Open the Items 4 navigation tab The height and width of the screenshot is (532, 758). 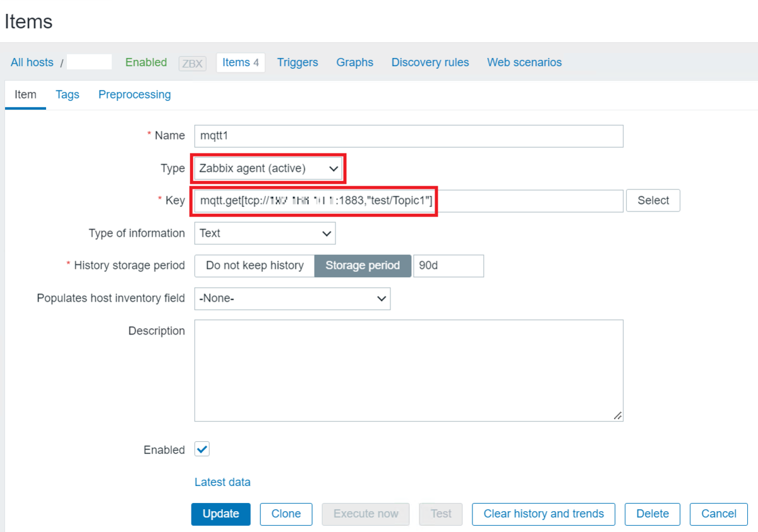coord(241,62)
